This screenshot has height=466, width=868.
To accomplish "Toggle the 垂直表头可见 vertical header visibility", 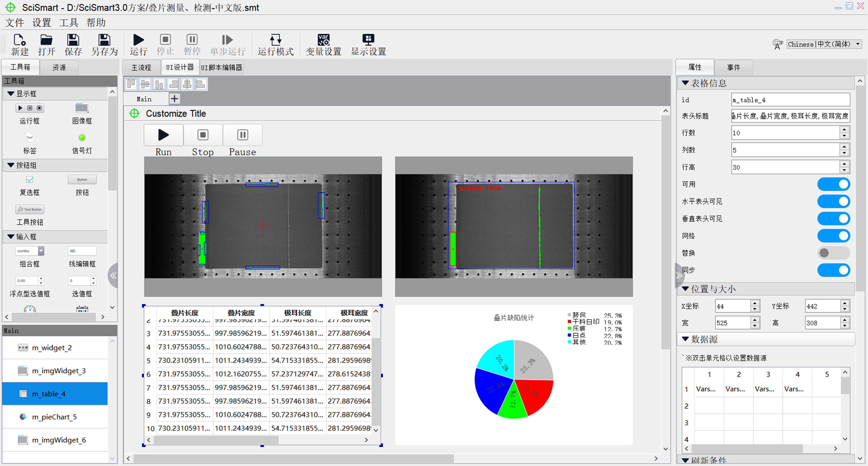I will tap(843, 218).
